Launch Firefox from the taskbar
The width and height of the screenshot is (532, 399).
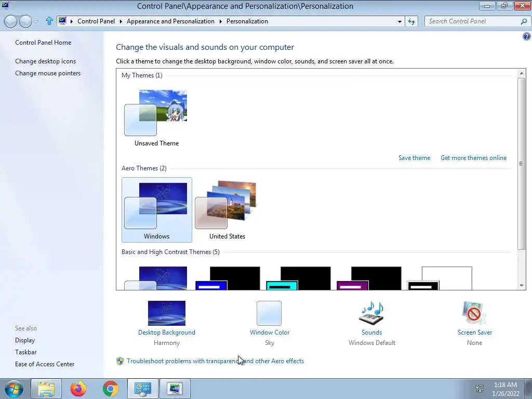78,389
